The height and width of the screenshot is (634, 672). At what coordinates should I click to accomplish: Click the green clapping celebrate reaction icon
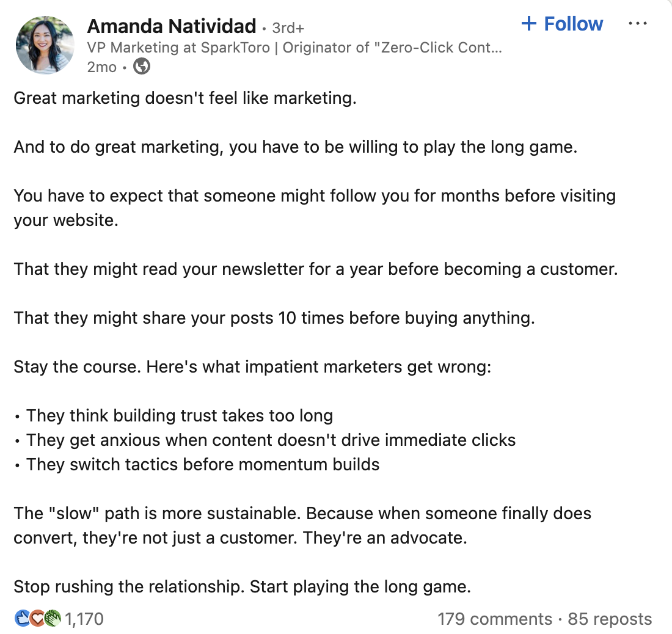pyautogui.click(x=53, y=618)
